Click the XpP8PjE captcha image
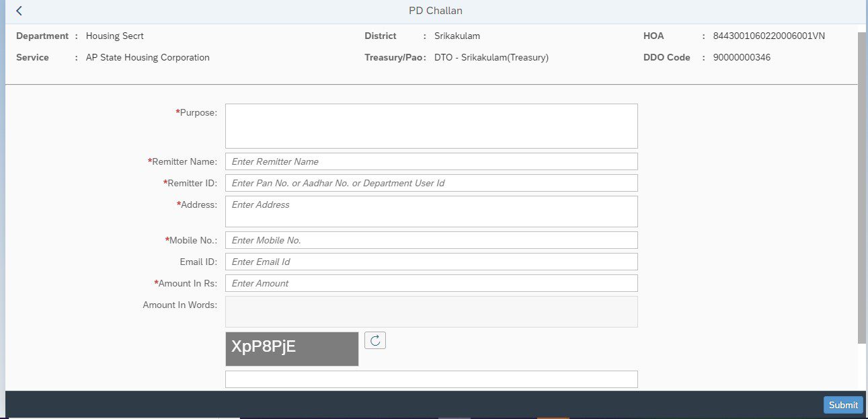The height and width of the screenshot is (419, 868). coord(291,348)
